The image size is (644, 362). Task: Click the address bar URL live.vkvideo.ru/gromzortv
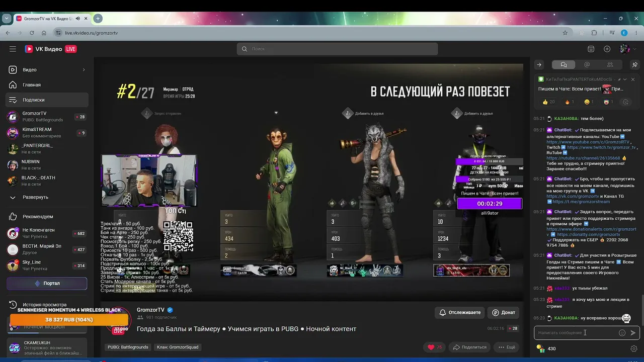coord(91,33)
